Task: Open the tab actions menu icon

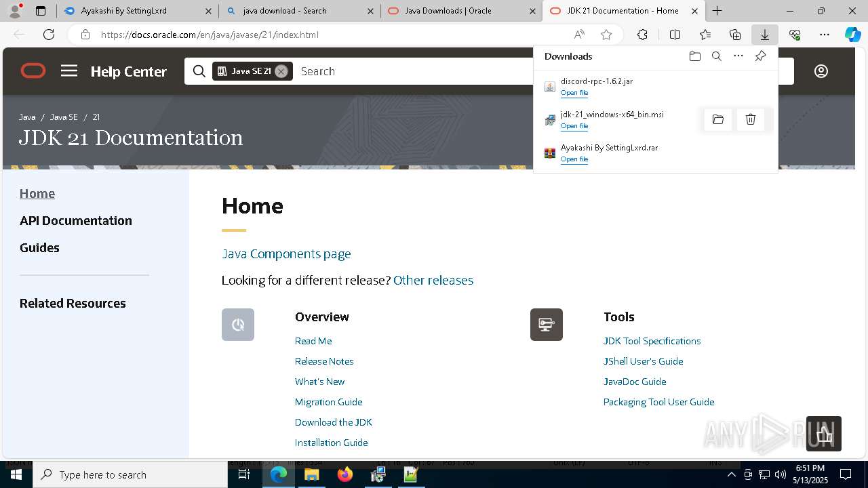Action: (x=41, y=11)
